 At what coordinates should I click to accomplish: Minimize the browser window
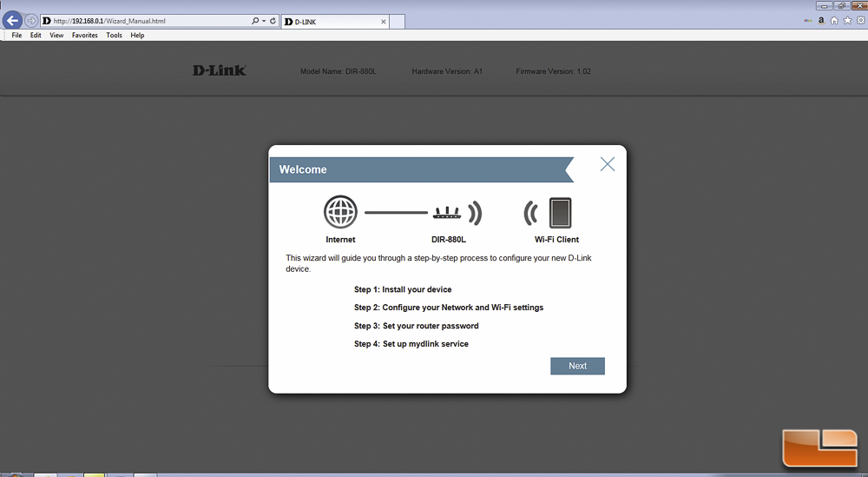tap(825, 5)
